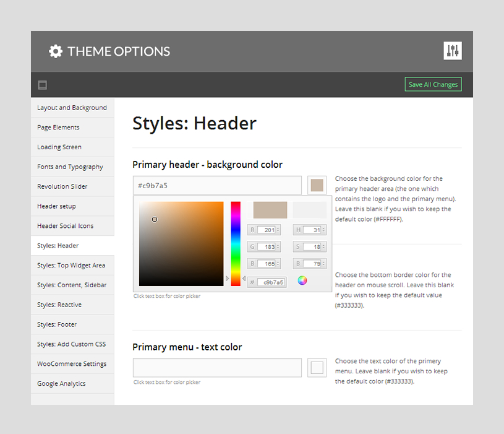Toggle the expand-all square icon in the dark bar
Image resolution: width=504 pixels, height=434 pixels.
tap(43, 85)
